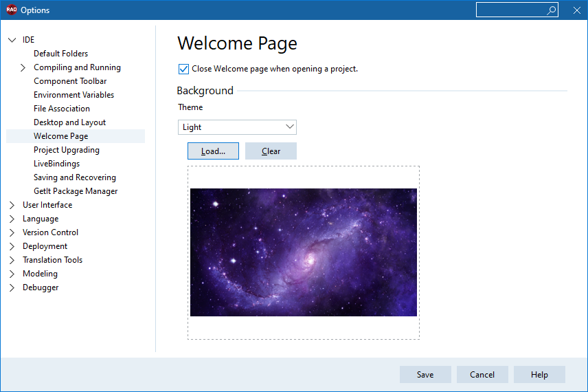Open the Theme dropdown showing Light
The height and width of the screenshot is (392, 588).
[237, 127]
